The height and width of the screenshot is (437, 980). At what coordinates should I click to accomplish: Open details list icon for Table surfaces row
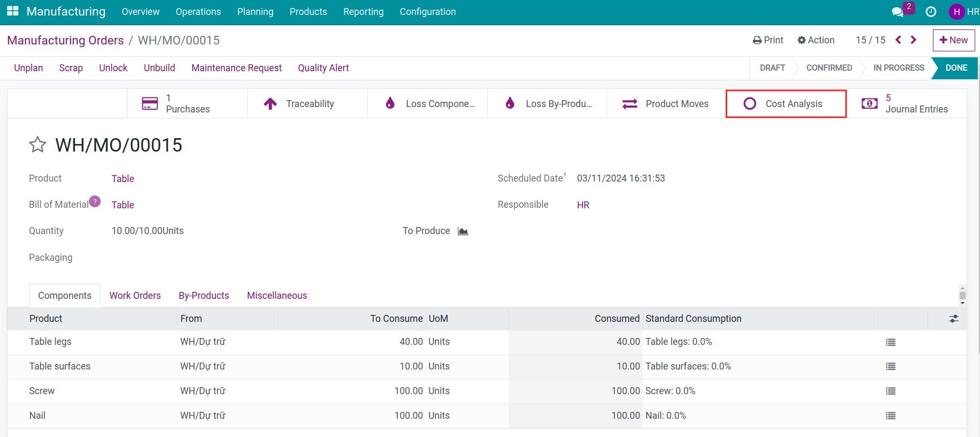coord(891,367)
